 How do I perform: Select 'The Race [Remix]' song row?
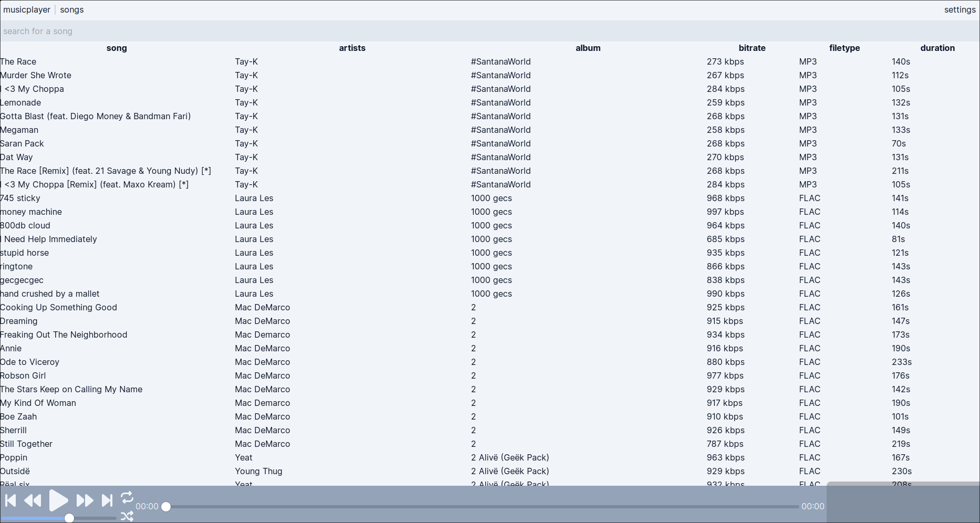(x=106, y=171)
